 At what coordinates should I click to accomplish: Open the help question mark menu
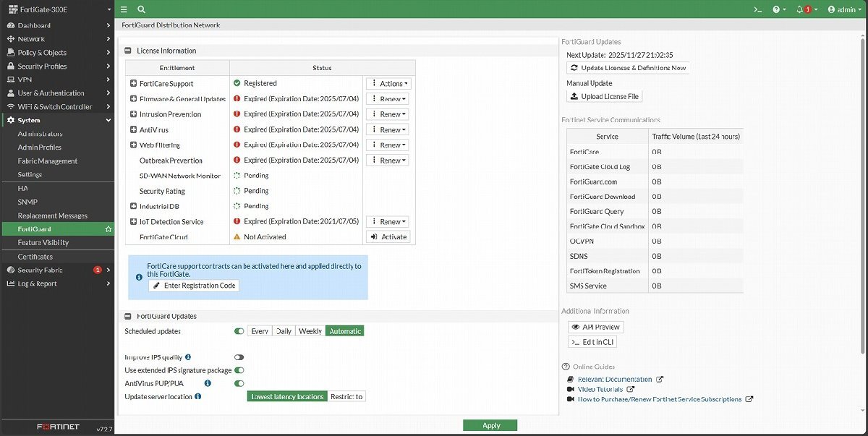(779, 9)
